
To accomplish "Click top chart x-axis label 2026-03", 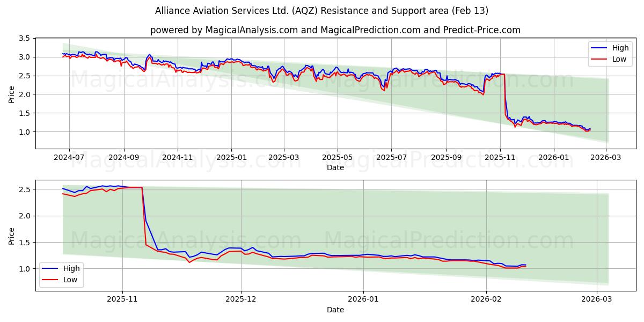I will 605,158.
